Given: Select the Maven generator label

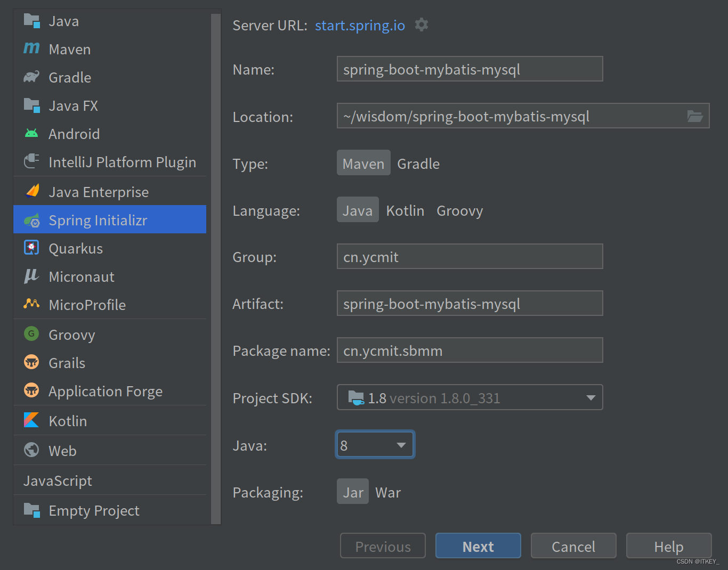Looking at the screenshot, I should [70, 49].
